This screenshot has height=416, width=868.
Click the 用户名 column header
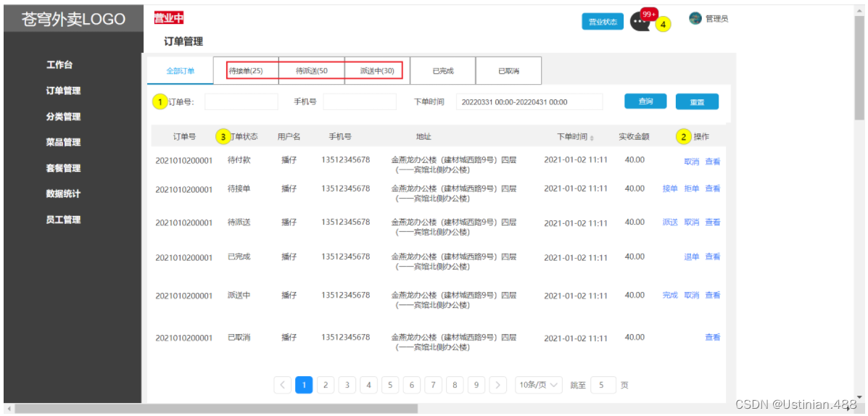[x=289, y=137]
